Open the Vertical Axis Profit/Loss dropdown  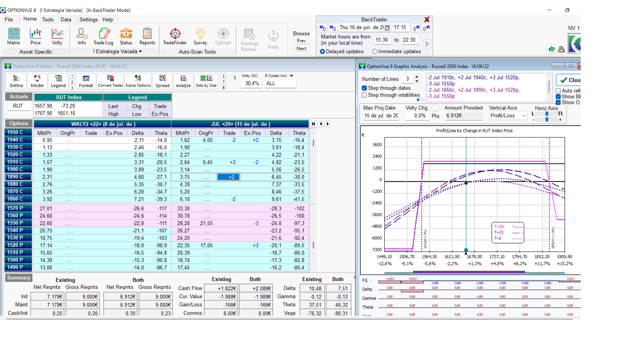[508, 116]
